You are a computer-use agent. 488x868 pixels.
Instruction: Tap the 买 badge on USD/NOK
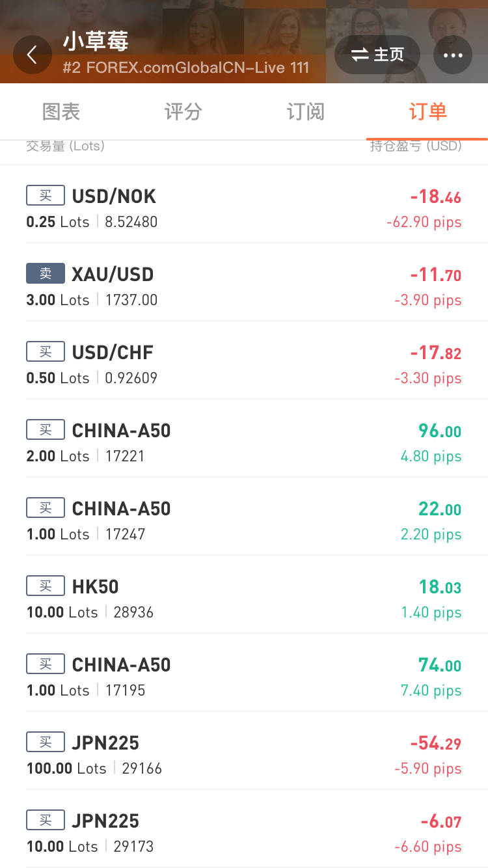tap(46, 195)
